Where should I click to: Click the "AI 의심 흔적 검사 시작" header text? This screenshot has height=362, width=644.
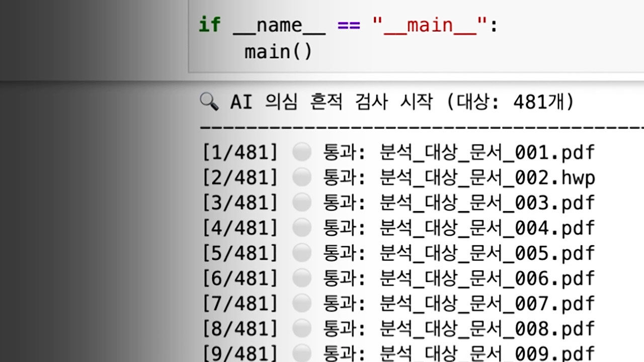(x=331, y=102)
